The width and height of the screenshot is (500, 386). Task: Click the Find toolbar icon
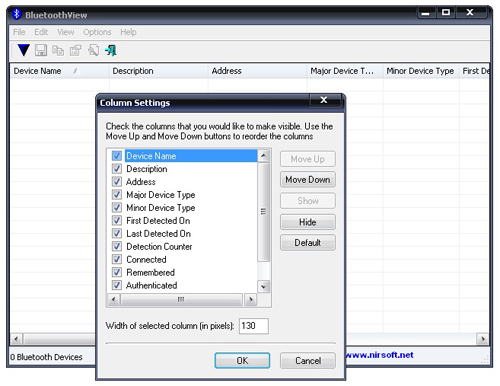(x=93, y=50)
